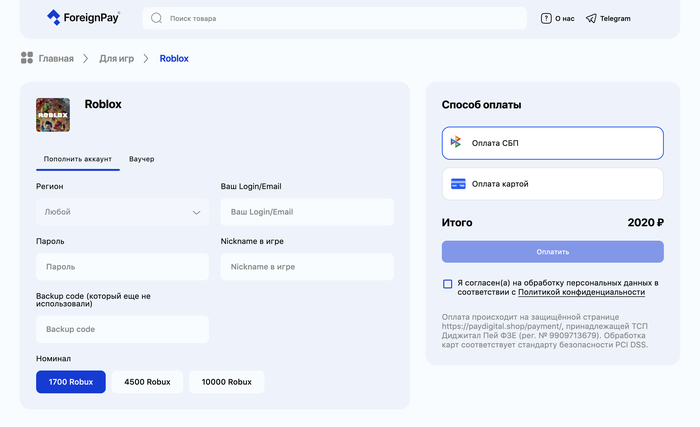Click the question mark About icon

point(546,18)
